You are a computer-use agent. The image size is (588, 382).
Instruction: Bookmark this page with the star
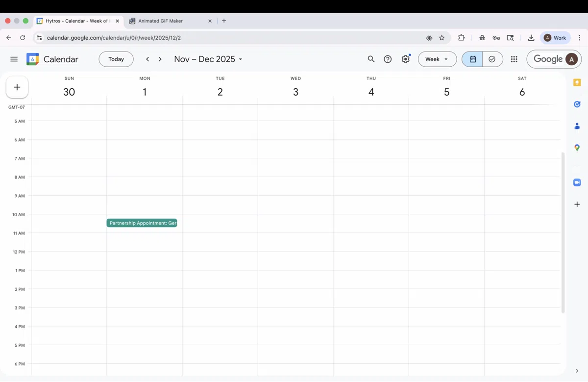tap(441, 38)
